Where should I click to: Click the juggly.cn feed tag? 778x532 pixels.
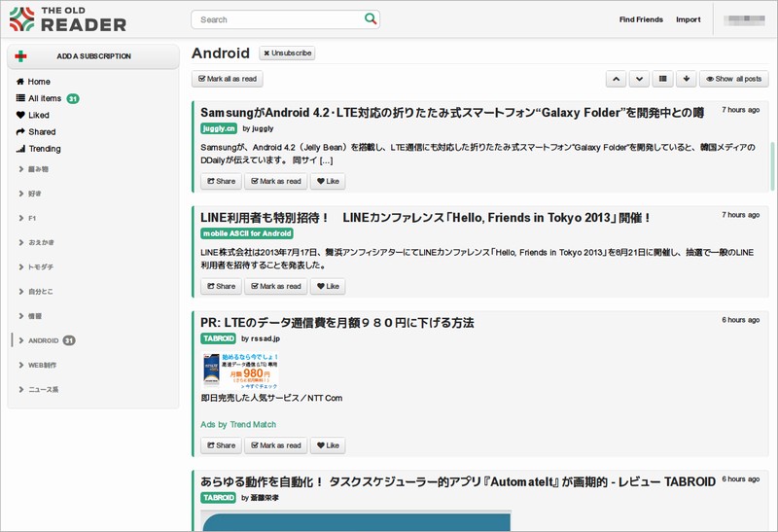[219, 128]
